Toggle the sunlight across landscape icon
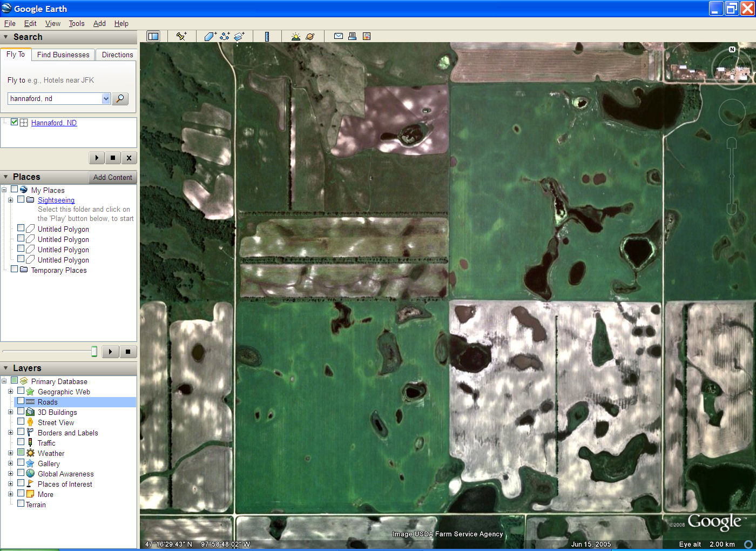 tap(295, 36)
